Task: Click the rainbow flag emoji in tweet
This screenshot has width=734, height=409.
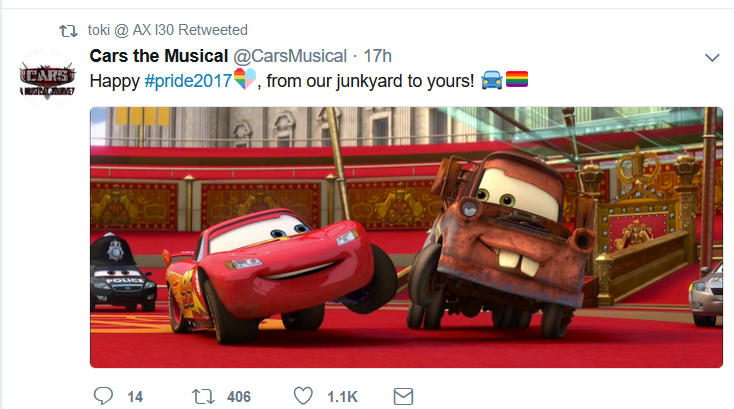Action: tap(517, 79)
